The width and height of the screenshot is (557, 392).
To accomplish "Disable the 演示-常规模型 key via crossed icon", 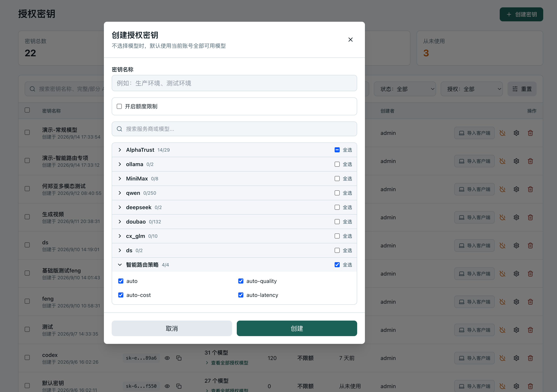I will coord(502,133).
